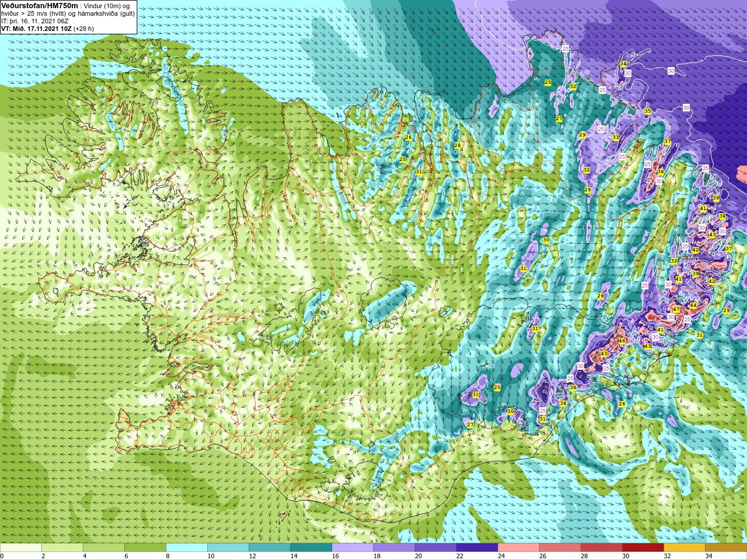Click the legend tick number '0'
747x560 pixels.
[2, 556]
